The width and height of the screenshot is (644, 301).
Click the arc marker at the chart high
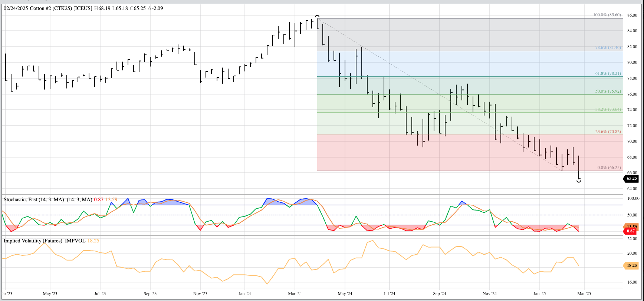pyautogui.click(x=317, y=16)
